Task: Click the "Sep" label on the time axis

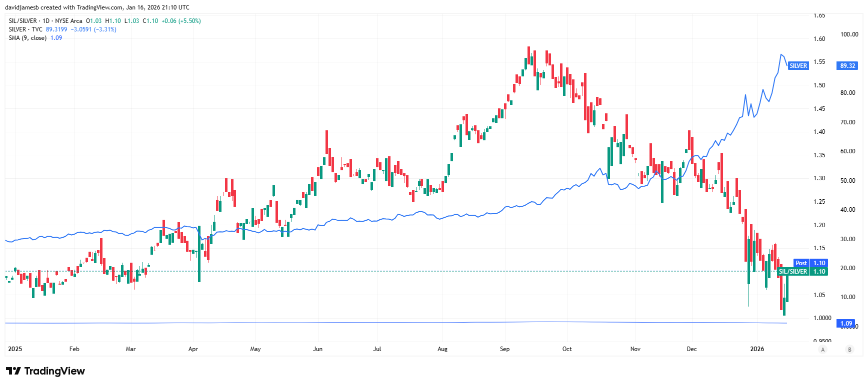Action: coord(504,349)
